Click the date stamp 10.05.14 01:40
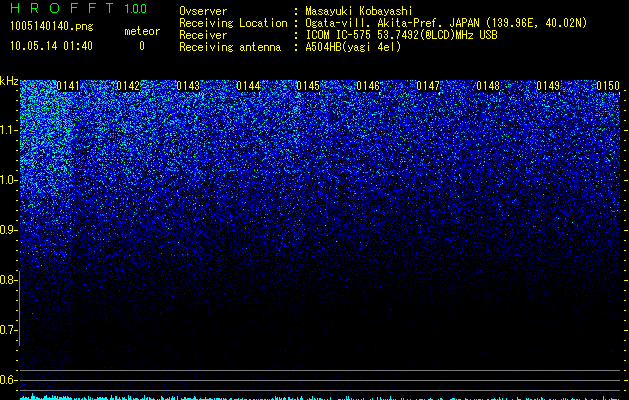Image resolution: width=629 pixels, height=400 pixels. 51,46
